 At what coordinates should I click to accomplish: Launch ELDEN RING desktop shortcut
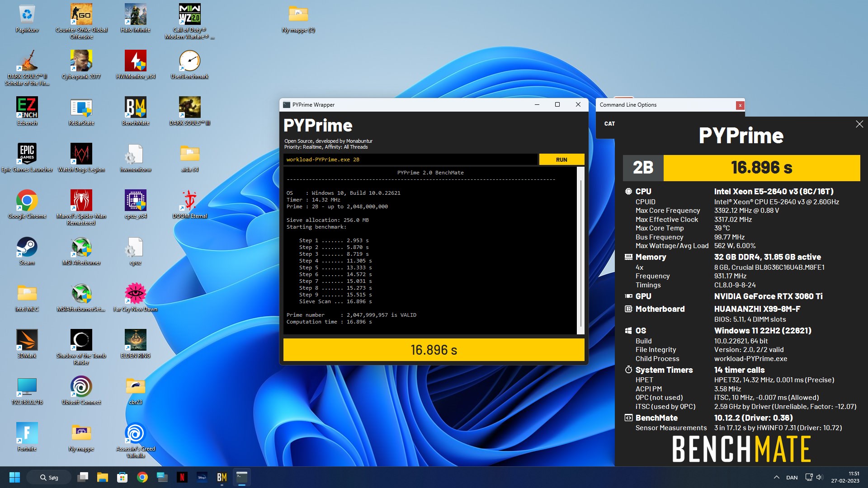click(x=136, y=344)
